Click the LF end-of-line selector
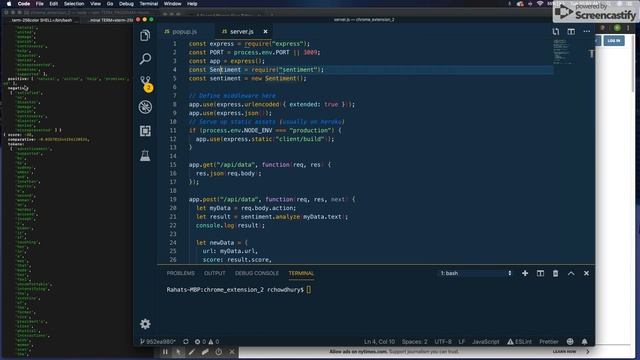The image size is (640, 360). click(462, 342)
